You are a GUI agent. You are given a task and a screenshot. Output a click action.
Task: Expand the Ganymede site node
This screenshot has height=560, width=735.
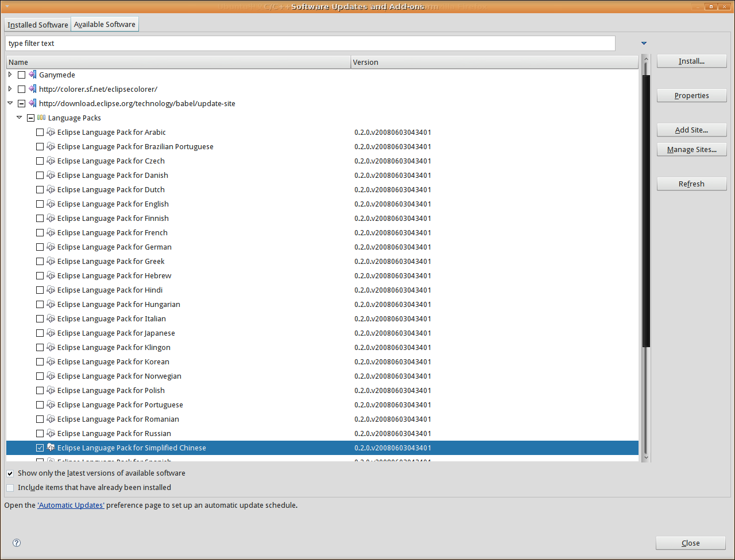tap(10, 75)
